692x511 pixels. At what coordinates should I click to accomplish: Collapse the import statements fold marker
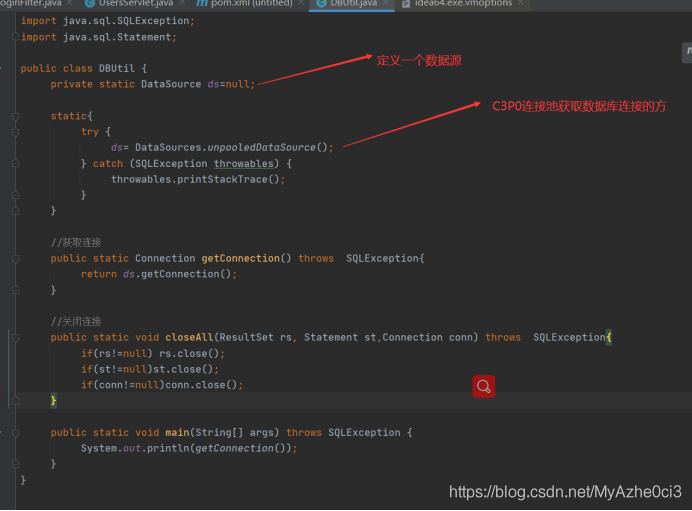coord(15,37)
